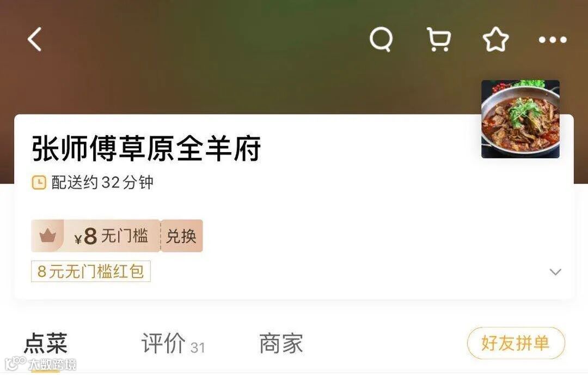
Task: Open the three-dot more options menu
Action: (x=553, y=40)
